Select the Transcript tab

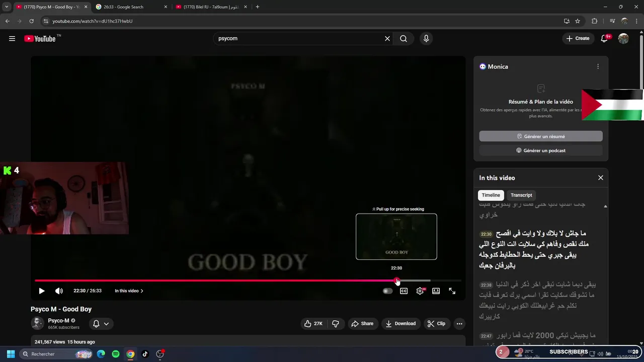pyautogui.click(x=521, y=195)
